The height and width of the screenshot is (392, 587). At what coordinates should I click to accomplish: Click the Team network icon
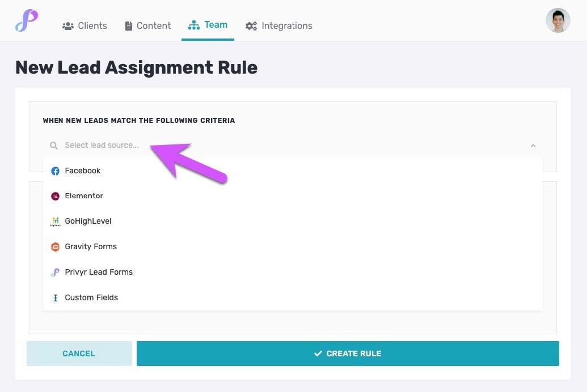(193, 24)
